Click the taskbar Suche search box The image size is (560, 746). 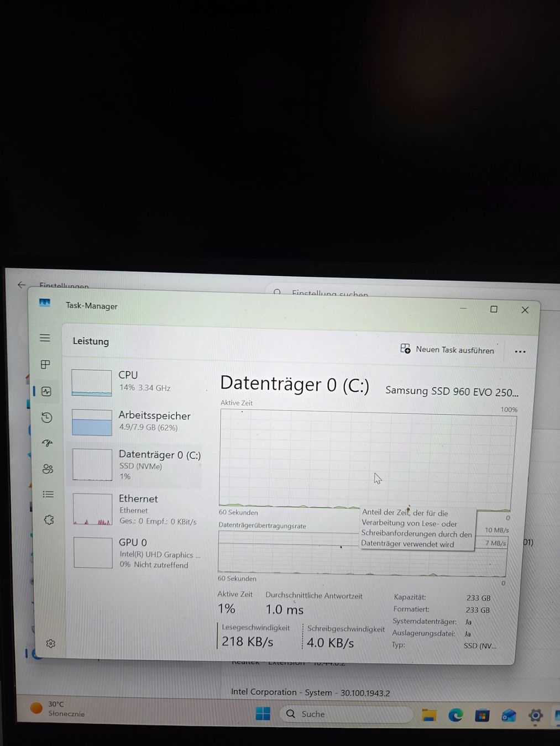pyautogui.click(x=347, y=714)
